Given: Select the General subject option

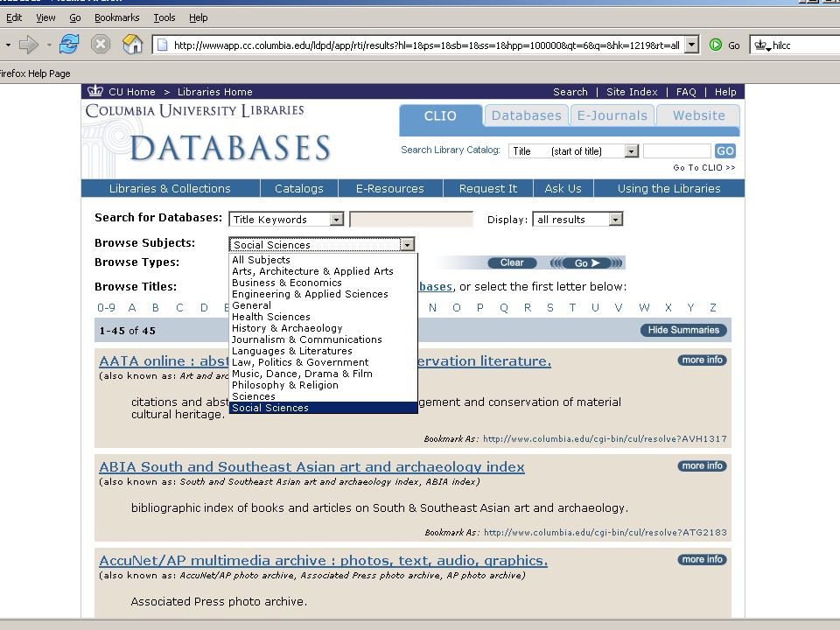Looking at the screenshot, I should (x=323, y=305).
